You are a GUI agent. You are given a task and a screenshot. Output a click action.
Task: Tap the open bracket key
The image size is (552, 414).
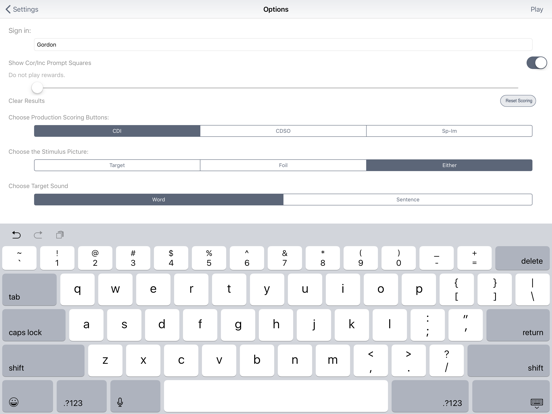[457, 290]
